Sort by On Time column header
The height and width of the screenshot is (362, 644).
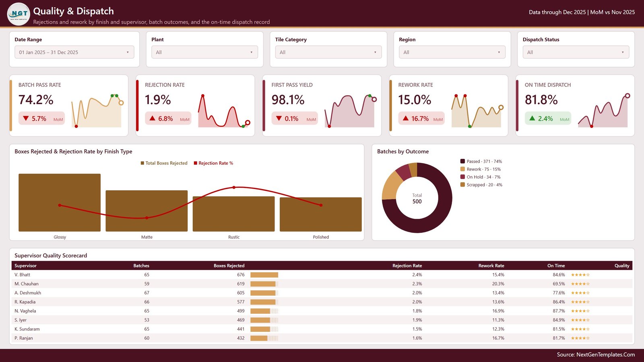556,266
